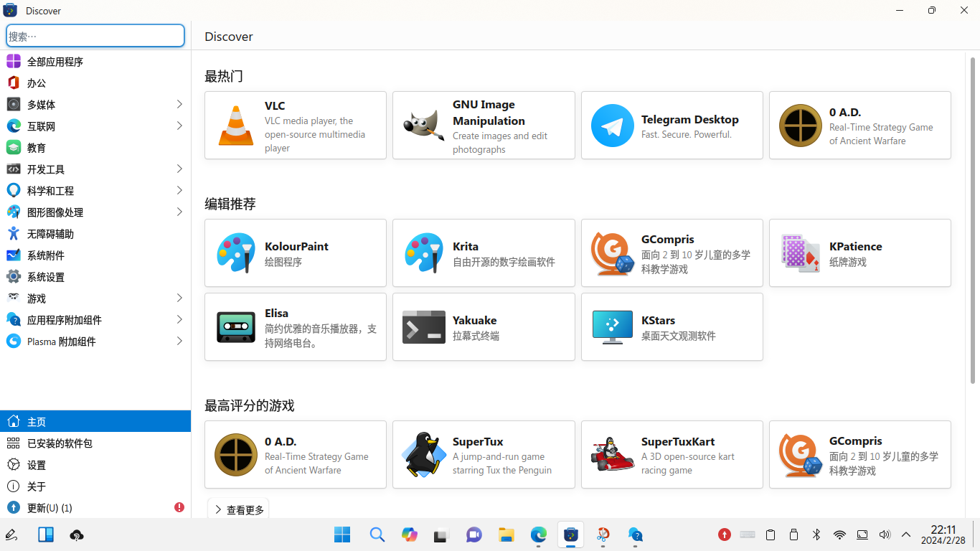Expand the Plasma 附加组件 arrow
Screen dimensions: 980x551
pos(179,342)
